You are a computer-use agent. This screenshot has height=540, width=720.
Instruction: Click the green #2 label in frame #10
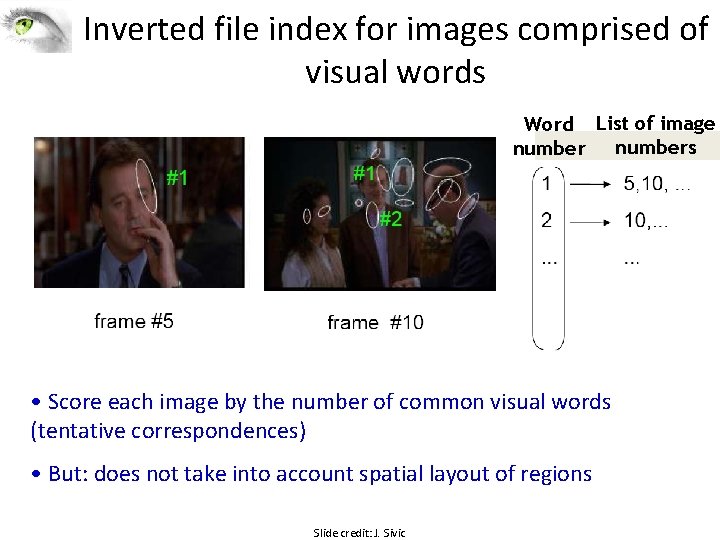(x=391, y=219)
